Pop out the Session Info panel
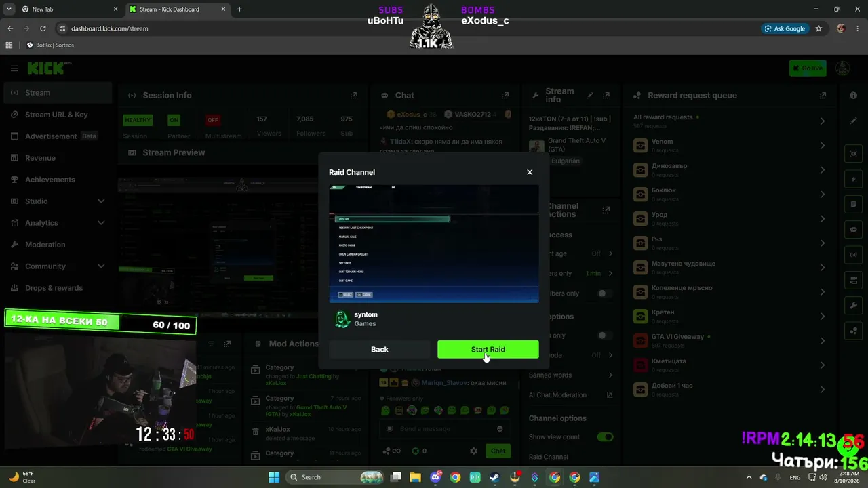The height and width of the screenshot is (488, 868). click(353, 96)
